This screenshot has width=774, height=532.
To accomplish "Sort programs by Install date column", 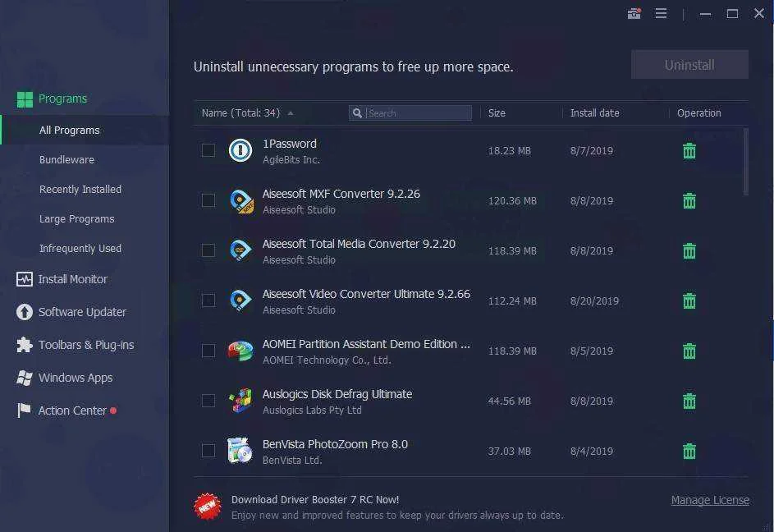I will [x=595, y=113].
